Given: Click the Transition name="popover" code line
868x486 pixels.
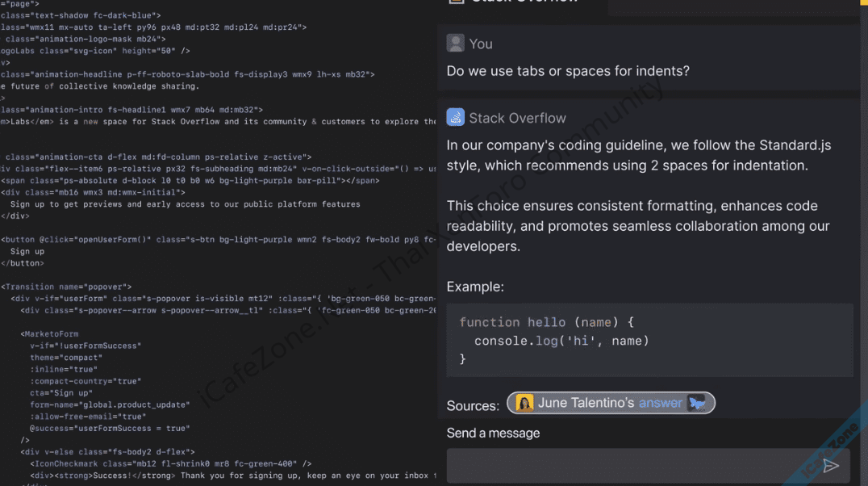Looking at the screenshot, I should (x=66, y=287).
